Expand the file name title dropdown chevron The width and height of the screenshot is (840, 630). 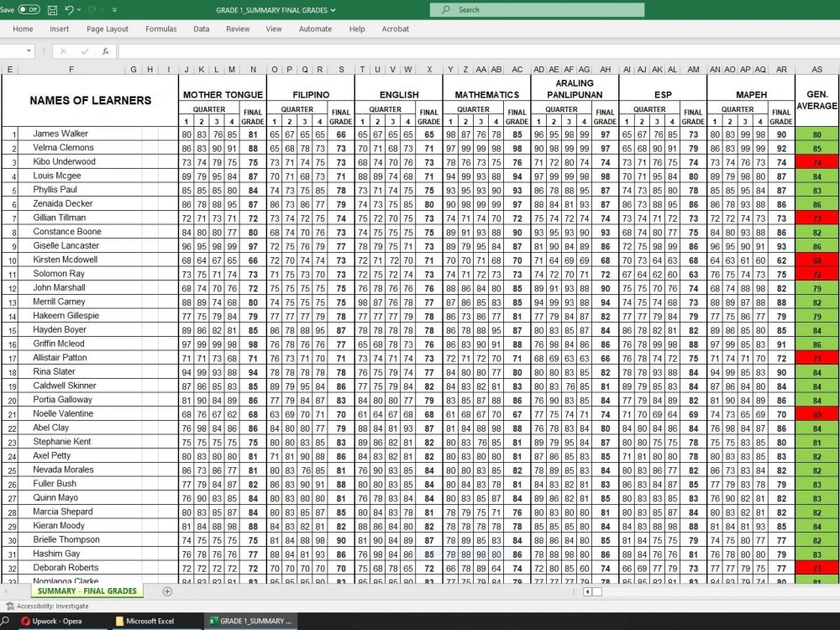tap(333, 9)
